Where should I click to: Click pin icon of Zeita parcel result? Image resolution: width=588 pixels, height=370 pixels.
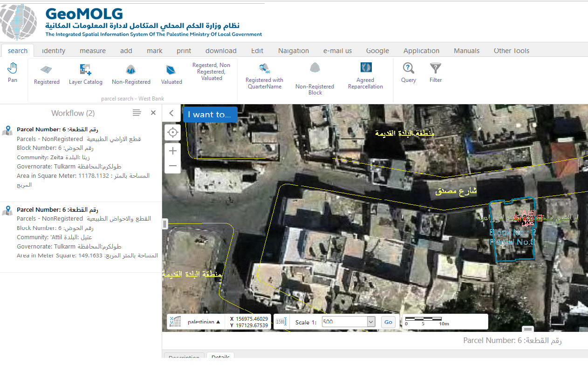[x=7, y=130]
